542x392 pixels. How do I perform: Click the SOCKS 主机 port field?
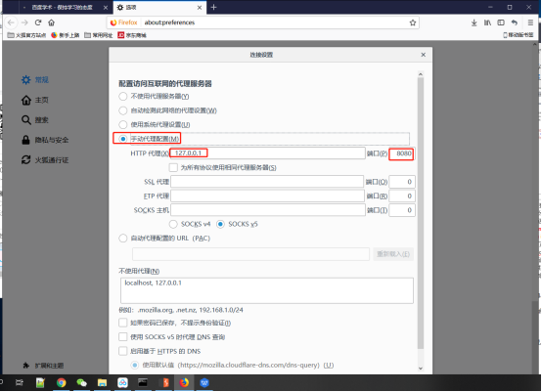click(x=402, y=210)
